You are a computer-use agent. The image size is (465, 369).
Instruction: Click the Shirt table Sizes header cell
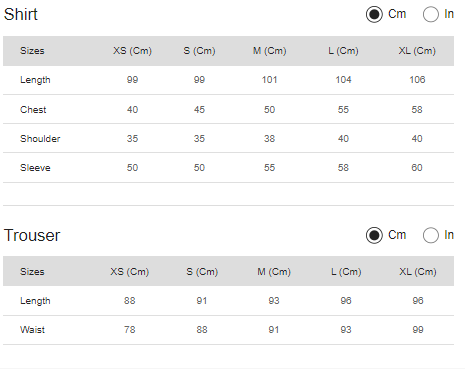point(32,51)
